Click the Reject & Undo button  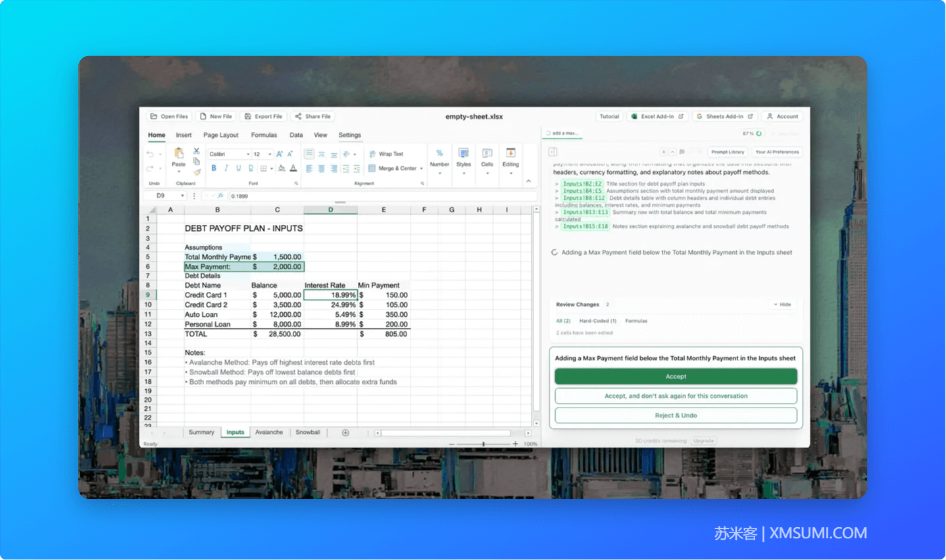click(x=676, y=415)
